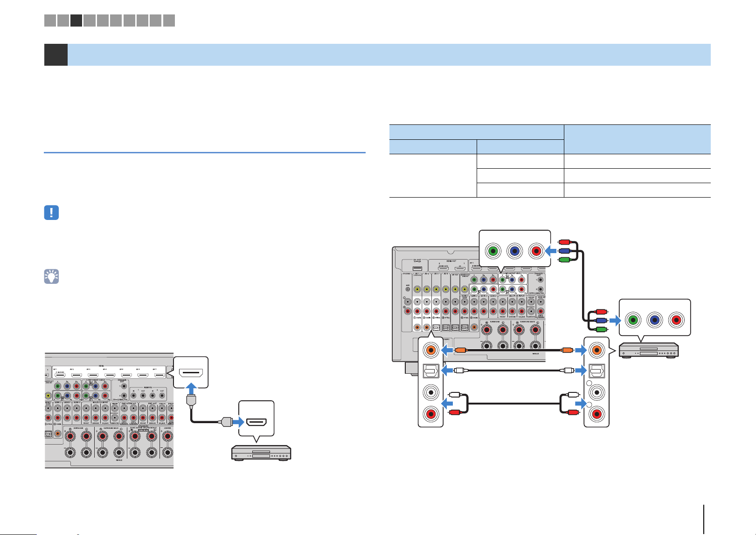Click the left receiver rear panel illustration

click(109, 411)
